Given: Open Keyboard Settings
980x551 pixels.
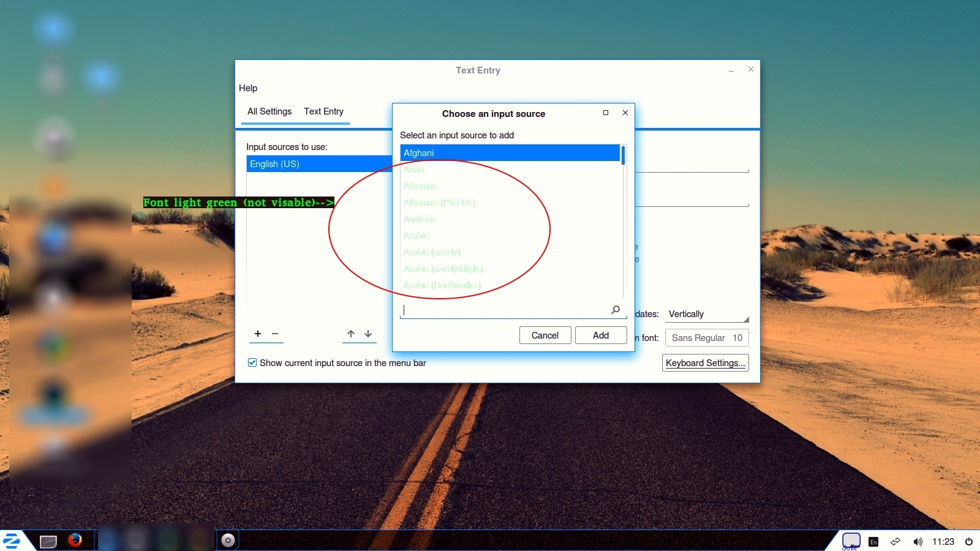Looking at the screenshot, I should point(705,363).
